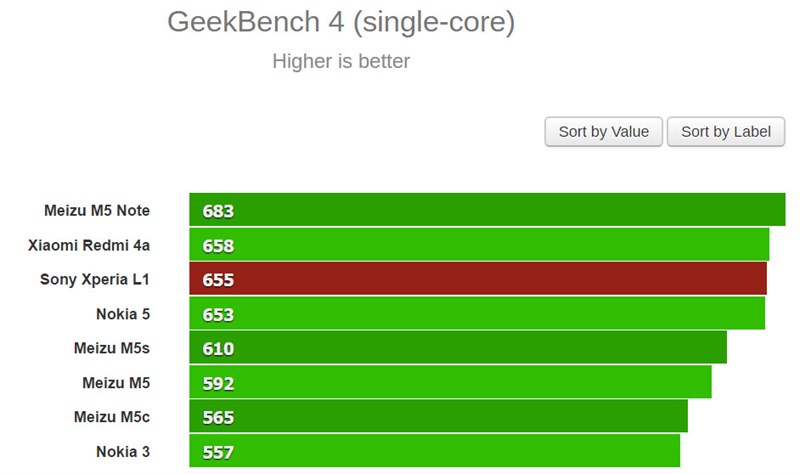The image size is (800, 474).
Task: Select the Meizu M5c text label
Action: [x=112, y=417]
